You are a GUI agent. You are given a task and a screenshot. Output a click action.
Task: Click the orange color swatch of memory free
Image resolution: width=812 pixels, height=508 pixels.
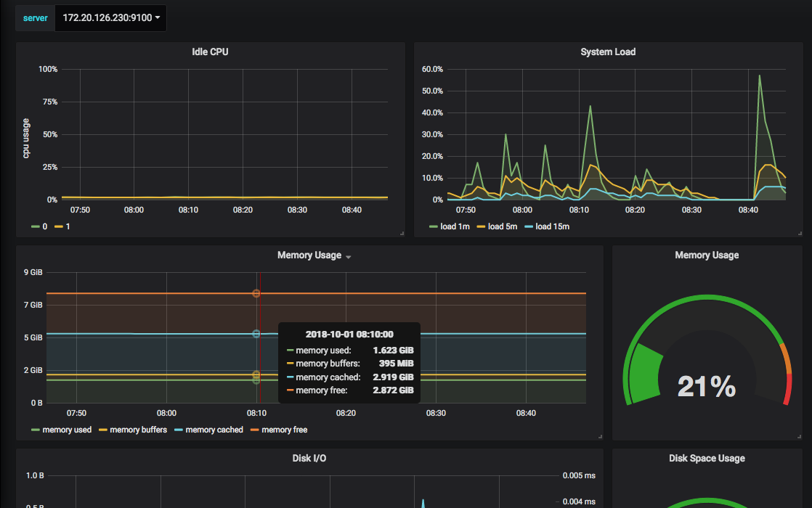pyautogui.click(x=255, y=430)
